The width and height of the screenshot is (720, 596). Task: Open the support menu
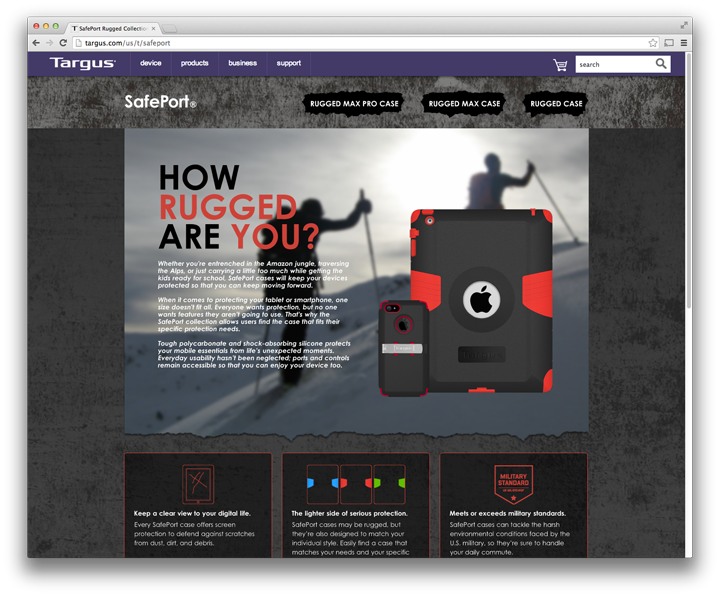(289, 63)
